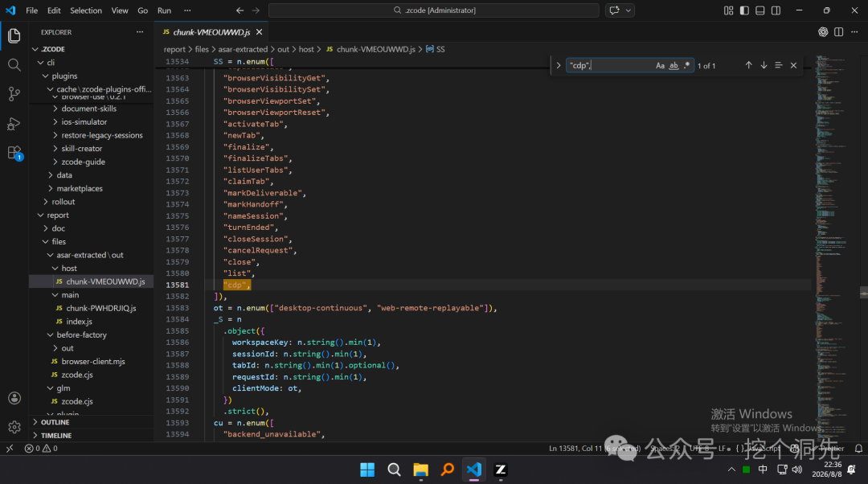Open browser-client.mjs file
This screenshot has width=868, height=484.
pyautogui.click(x=92, y=361)
